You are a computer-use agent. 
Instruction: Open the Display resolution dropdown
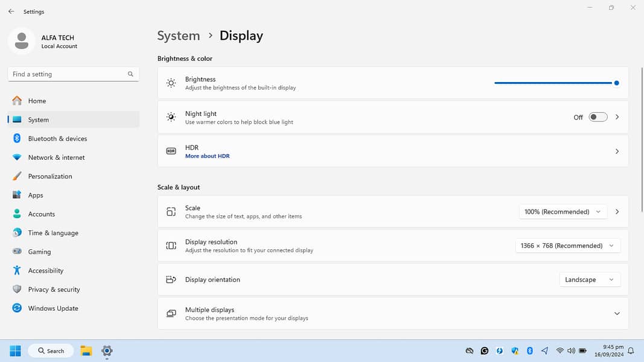point(567,246)
